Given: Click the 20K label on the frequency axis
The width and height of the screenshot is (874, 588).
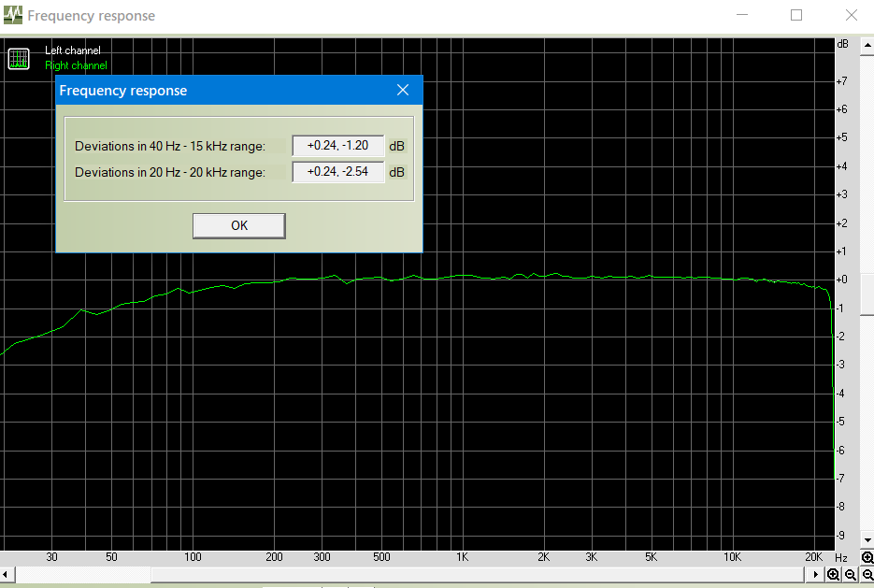Looking at the screenshot, I should pyautogui.click(x=814, y=557).
